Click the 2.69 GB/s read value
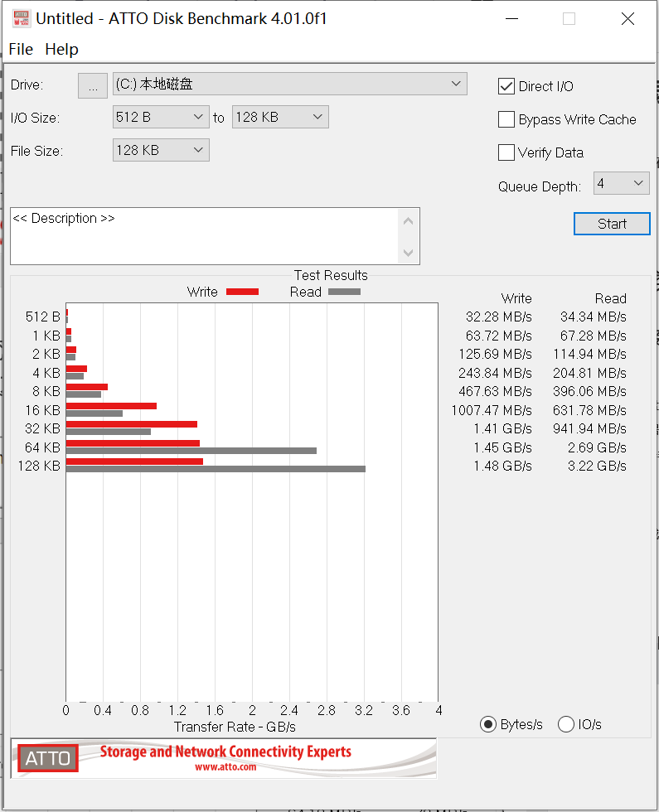The width and height of the screenshot is (659, 812). (x=597, y=447)
